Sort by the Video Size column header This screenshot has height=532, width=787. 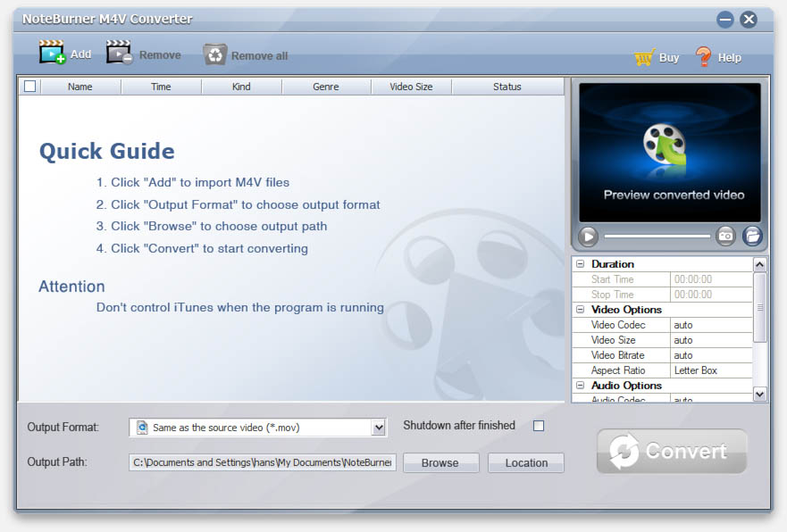(412, 87)
